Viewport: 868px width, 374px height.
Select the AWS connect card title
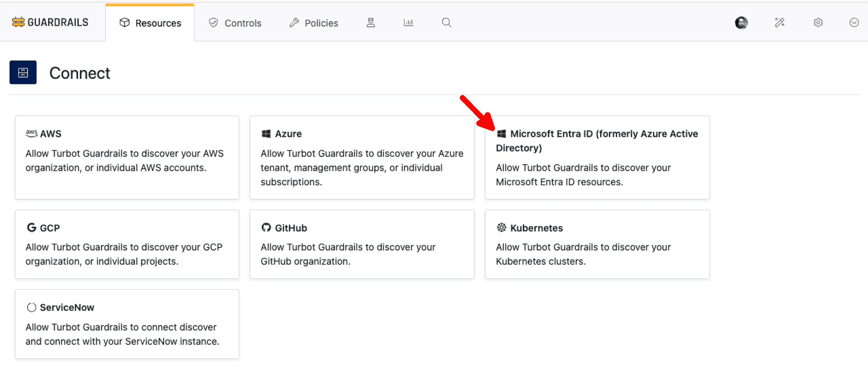point(50,134)
